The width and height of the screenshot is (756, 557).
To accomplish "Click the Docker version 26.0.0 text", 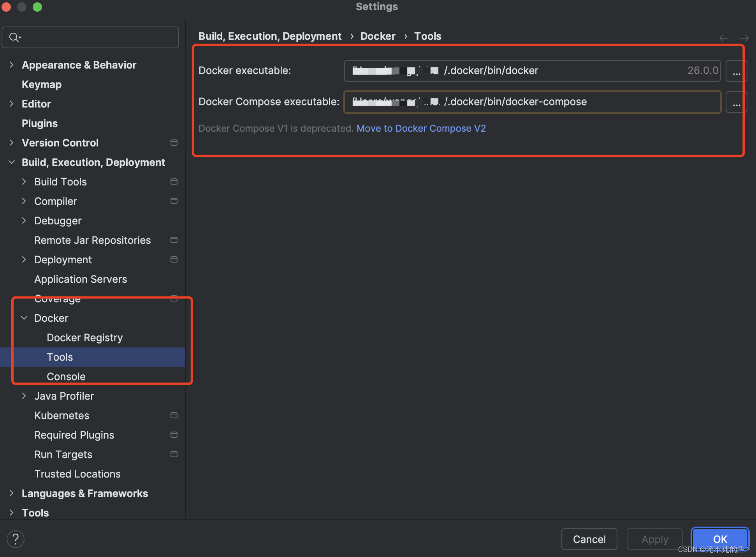I will (x=703, y=71).
